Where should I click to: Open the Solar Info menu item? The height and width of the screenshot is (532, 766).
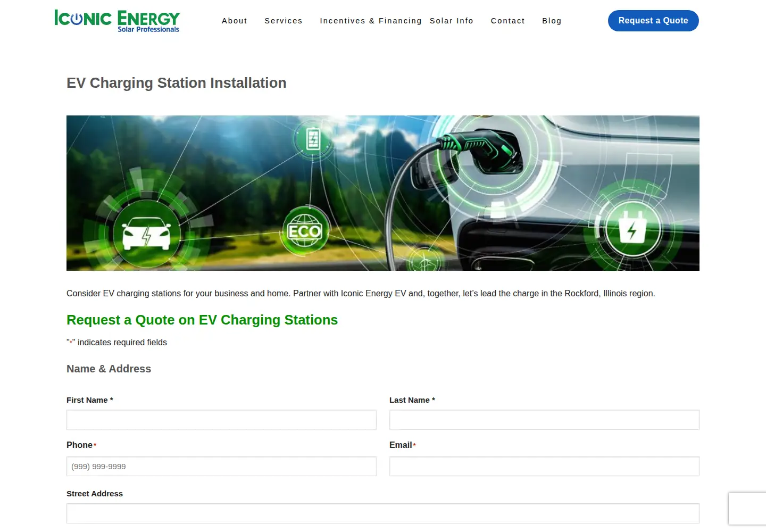452,21
